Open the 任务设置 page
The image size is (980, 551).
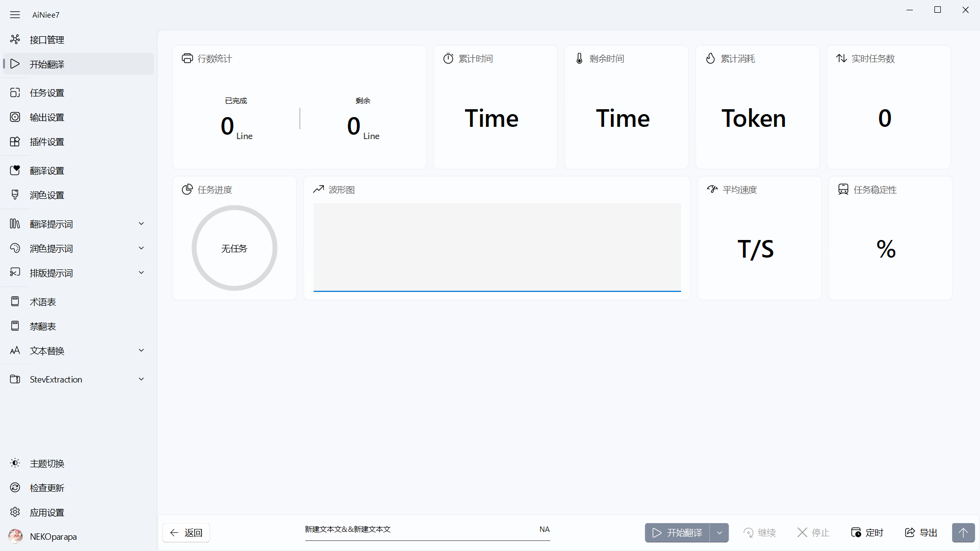click(x=47, y=93)
